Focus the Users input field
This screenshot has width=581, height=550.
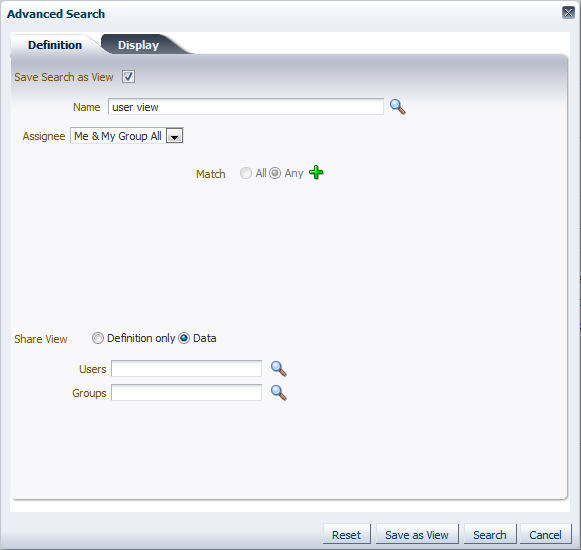pyautogui.click(x=186, y=369)
